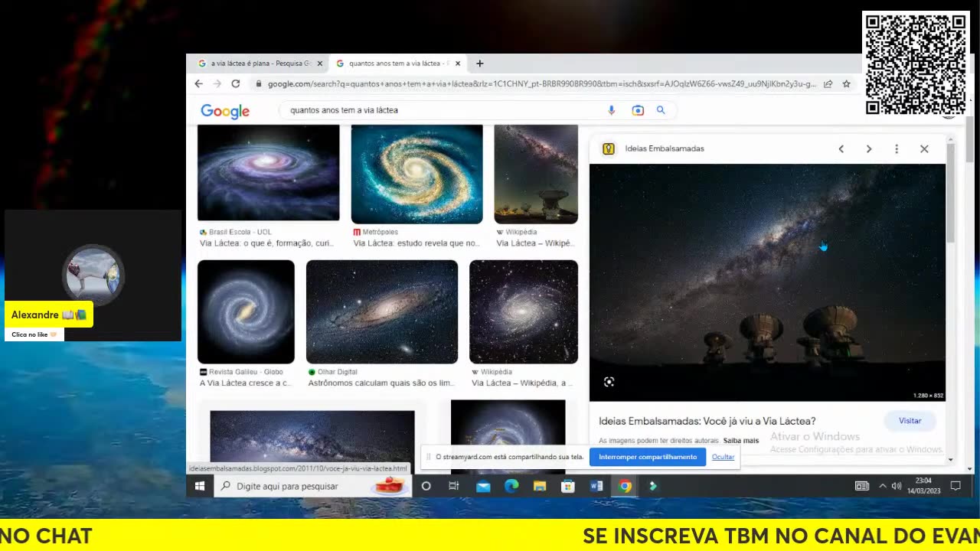Viewport: 980px width, 551px height.
Task: Open Brasil Escola - UOL galaxy thumbnail
Action: coord(268,173)
